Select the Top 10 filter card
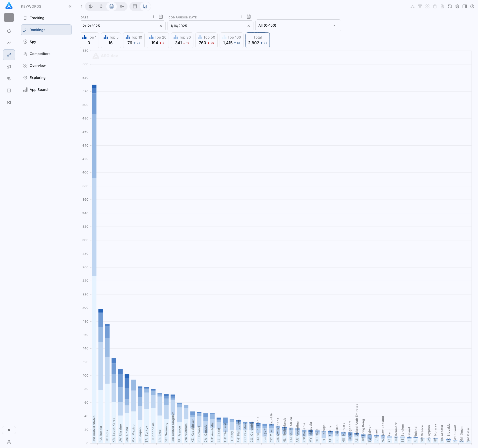This screenshot has height=448, width=478. tap(134, 40)
